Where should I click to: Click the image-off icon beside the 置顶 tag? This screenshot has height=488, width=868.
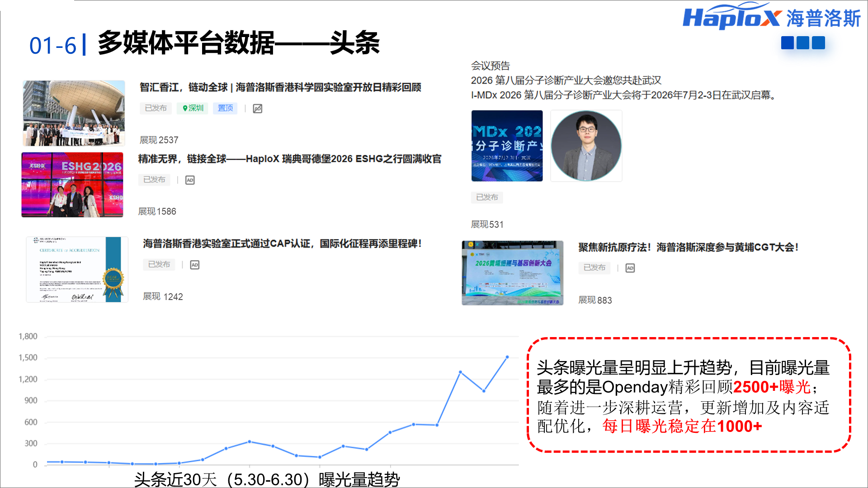pos(258,108)
